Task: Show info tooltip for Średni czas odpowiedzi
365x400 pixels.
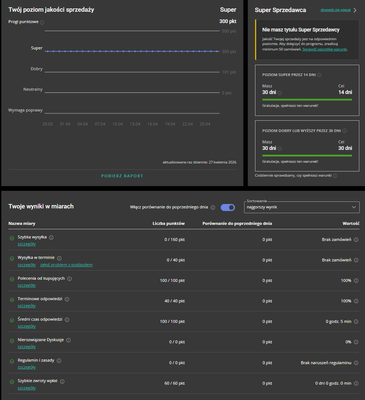Action: (67, 319)
